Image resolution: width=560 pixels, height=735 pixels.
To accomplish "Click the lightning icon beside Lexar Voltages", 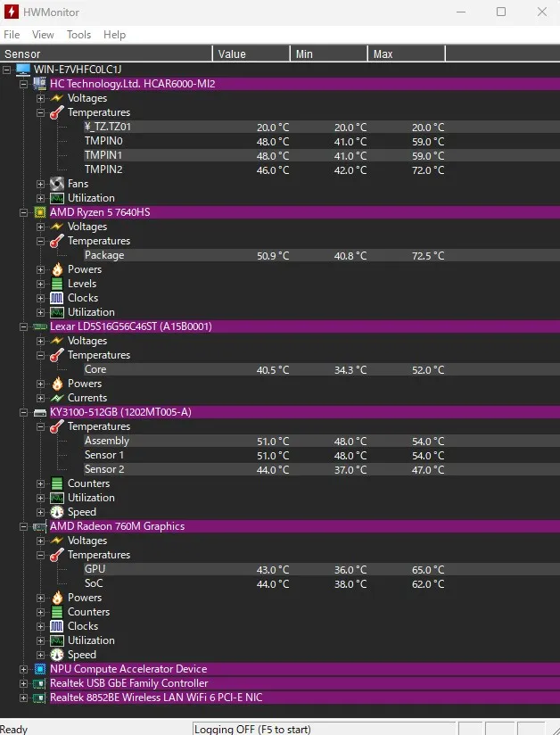I will click(x=57, y=341).
